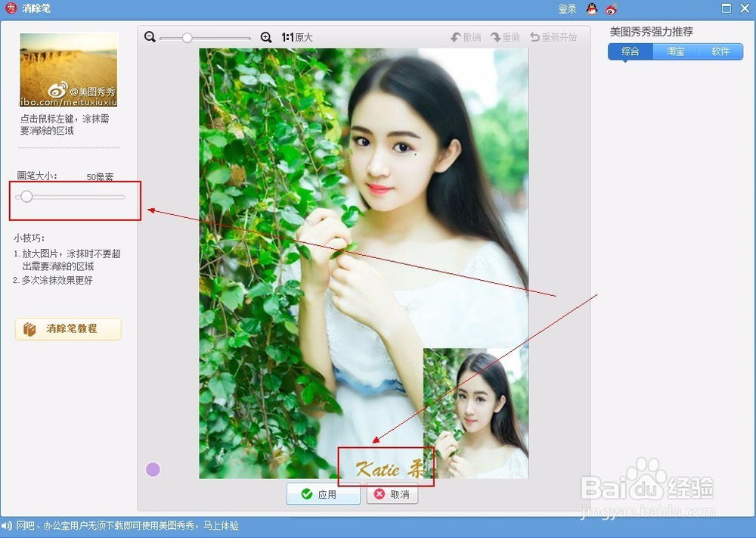The width and height of the screenshot is (756, 538).
Task: Select the 综合 tab
Action: coord(631,51)
